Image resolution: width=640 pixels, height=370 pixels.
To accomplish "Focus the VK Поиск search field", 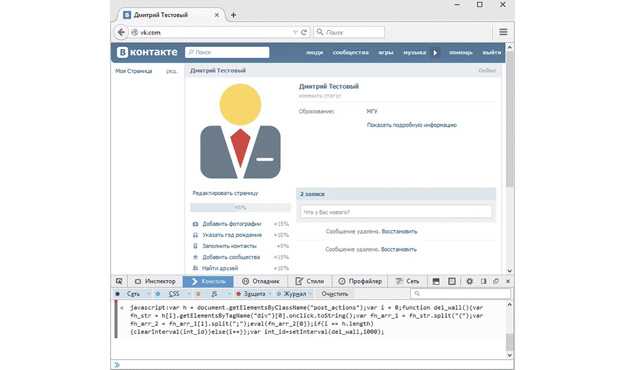I will pyautogui.click(x=227, y=52).
